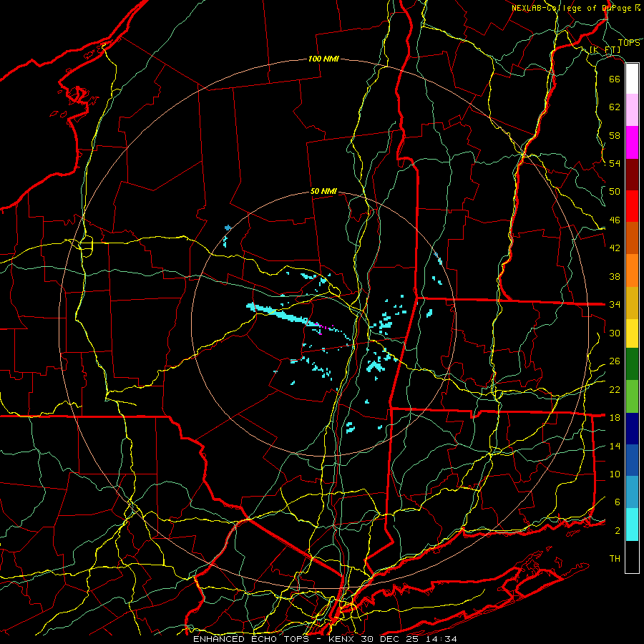Screen dimensions: 644x644
Task: Click the K FT units label
Action: (605, 50)
